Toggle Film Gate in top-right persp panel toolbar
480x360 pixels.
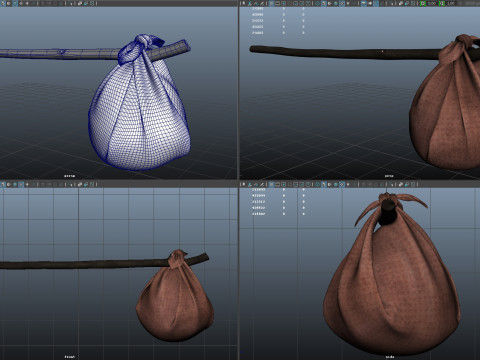click(277, 3)
